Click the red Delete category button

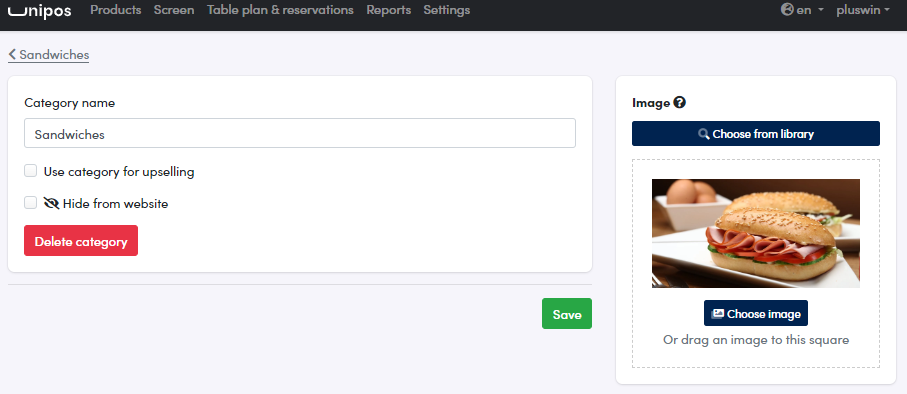(x=81, y=241)
